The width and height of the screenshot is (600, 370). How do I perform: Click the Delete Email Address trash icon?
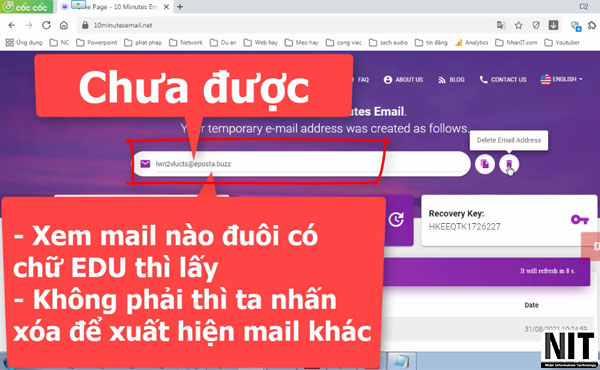coord(509,164)
